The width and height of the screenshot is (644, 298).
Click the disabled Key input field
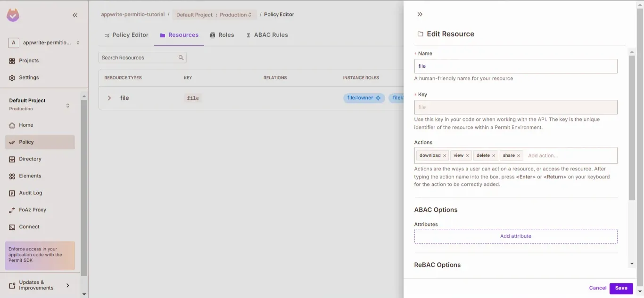coord(516,107)
